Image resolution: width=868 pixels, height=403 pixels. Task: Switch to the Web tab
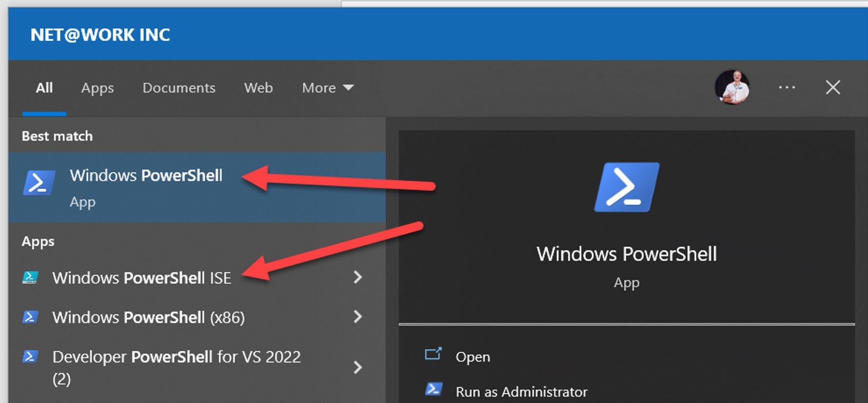coord(258,88)
